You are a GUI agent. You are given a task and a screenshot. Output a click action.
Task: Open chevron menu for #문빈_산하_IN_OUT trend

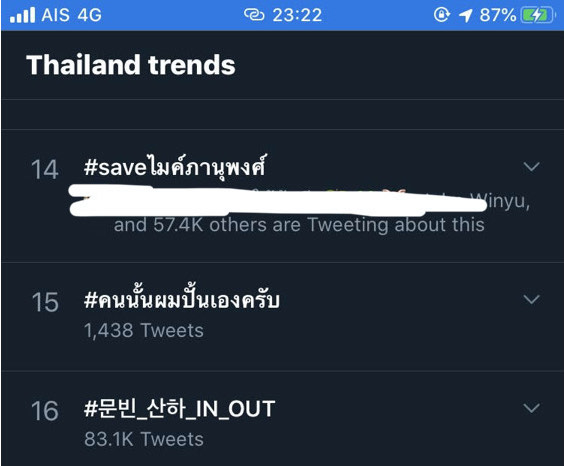point(531,408)
